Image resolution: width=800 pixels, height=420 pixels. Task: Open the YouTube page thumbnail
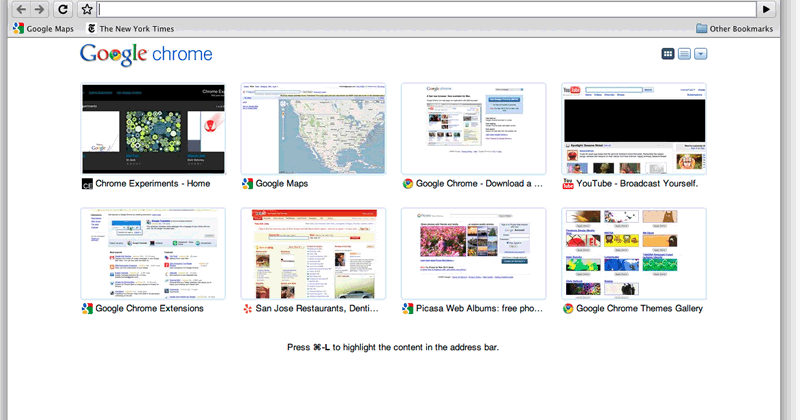(x=634, y=129)
